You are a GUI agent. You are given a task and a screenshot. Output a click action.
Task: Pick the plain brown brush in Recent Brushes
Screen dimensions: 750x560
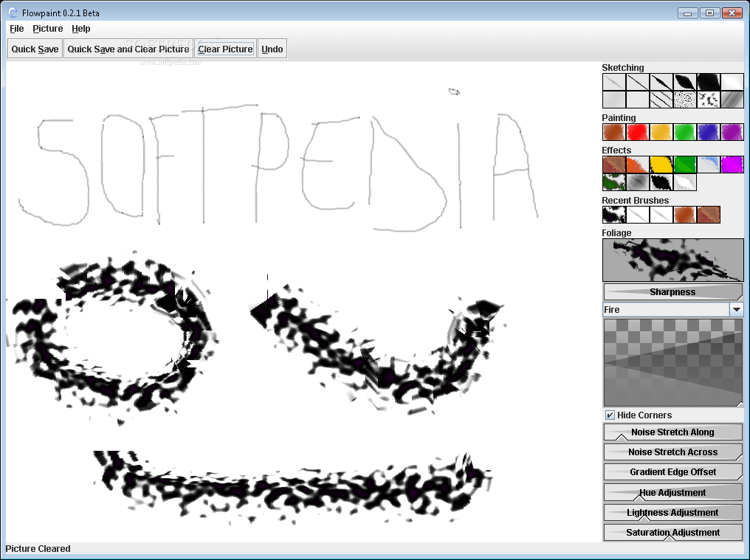point(685,215)
